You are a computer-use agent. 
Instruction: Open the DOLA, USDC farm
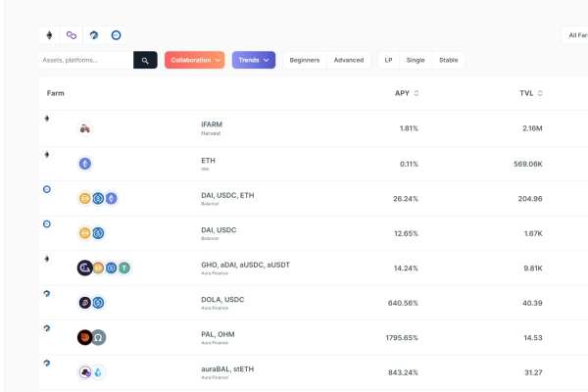click(314, 303)
